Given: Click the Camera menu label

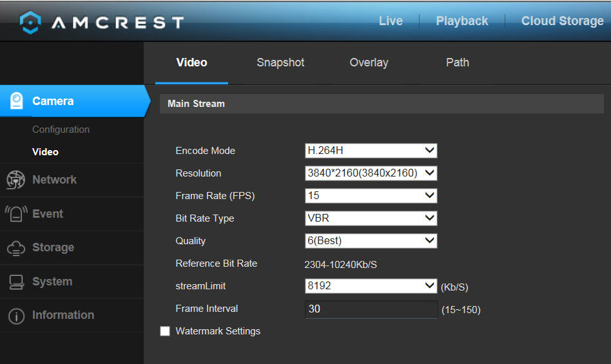Looking at the screenshot, I should (x=53, y=101).
